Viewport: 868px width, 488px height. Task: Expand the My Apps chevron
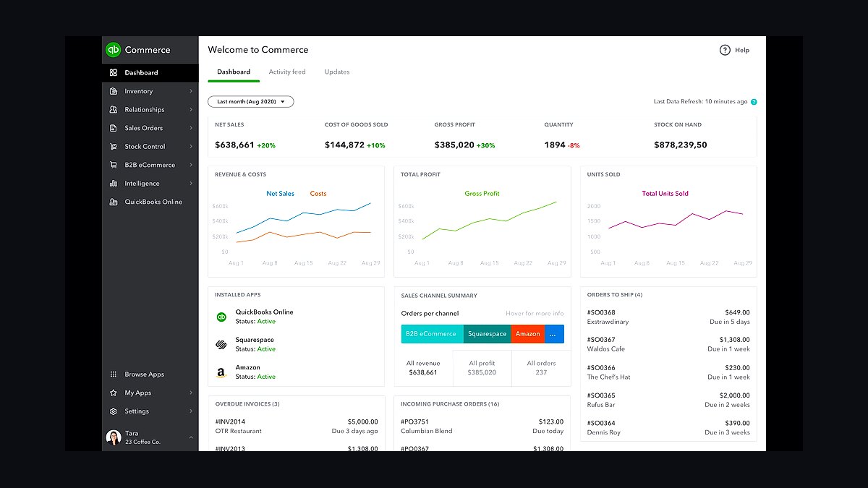pos(191,393)
